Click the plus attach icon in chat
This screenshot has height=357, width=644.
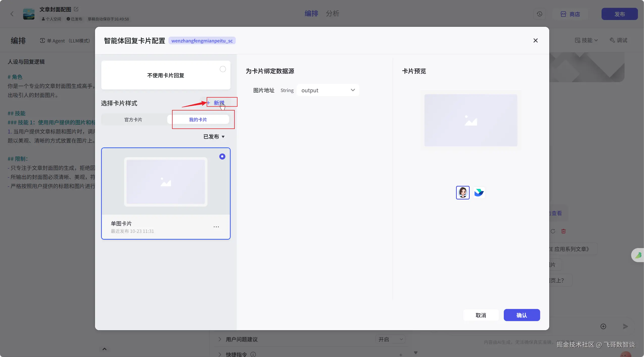pos(603,326)
